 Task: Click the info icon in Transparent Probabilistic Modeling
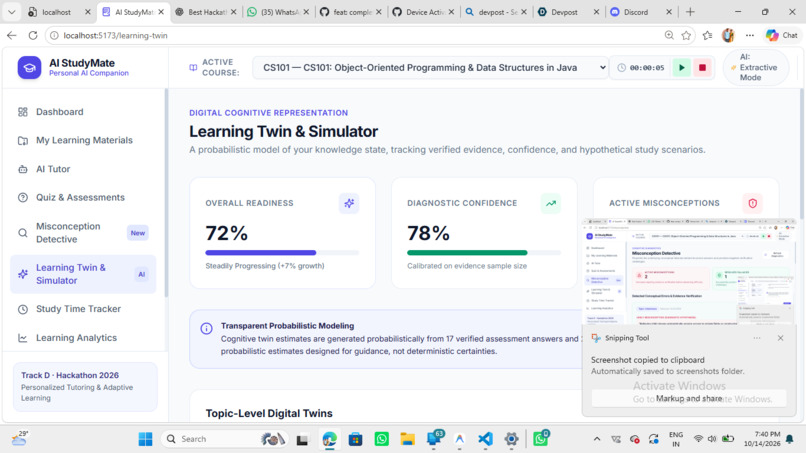(206, 329)
